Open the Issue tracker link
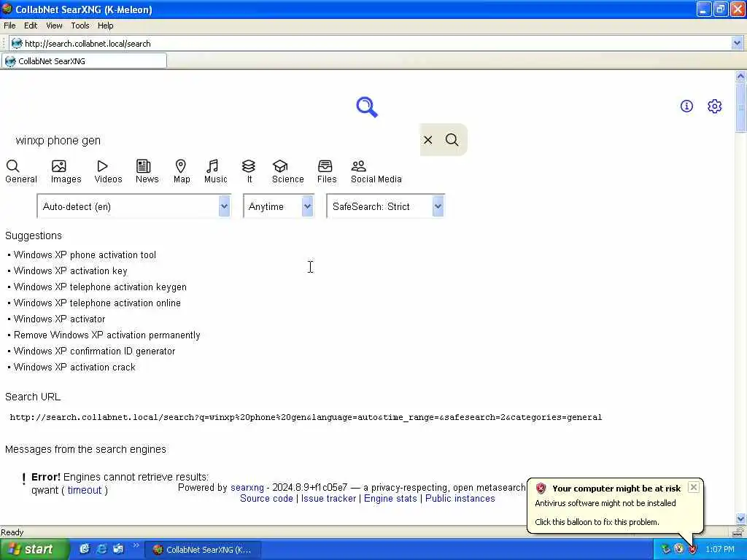This screenshot has width=747, height=560. pos(328,499)
